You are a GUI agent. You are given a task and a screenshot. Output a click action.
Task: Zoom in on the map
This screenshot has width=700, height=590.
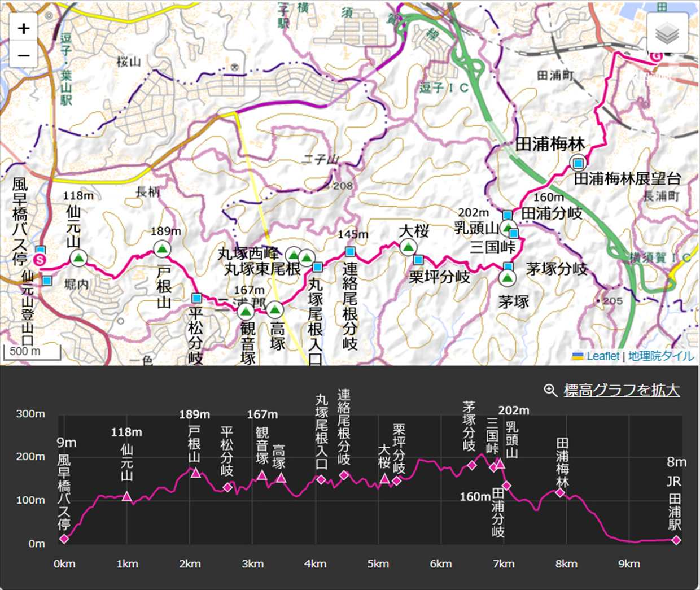coord(24,29)
